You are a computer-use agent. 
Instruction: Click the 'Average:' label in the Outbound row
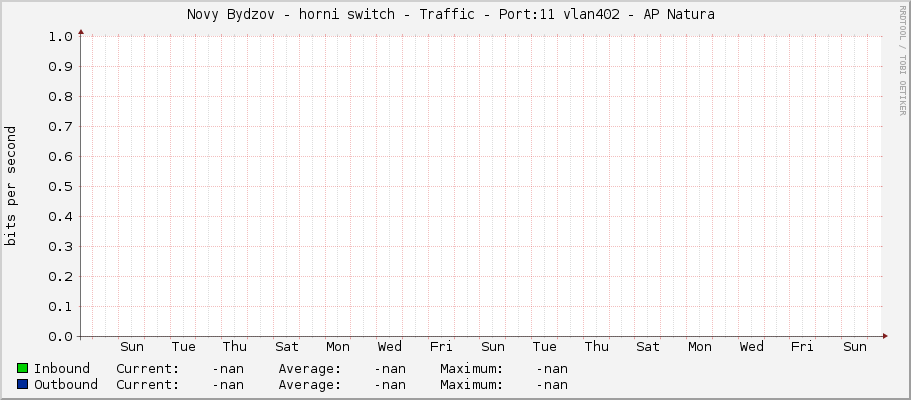point(310,385)
